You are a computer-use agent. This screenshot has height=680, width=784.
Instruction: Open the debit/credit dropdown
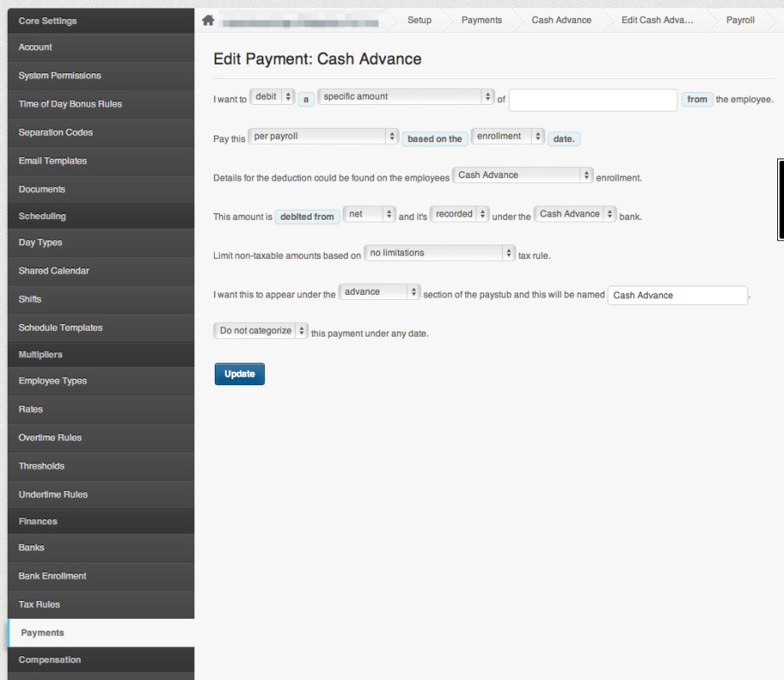[272, 96]
